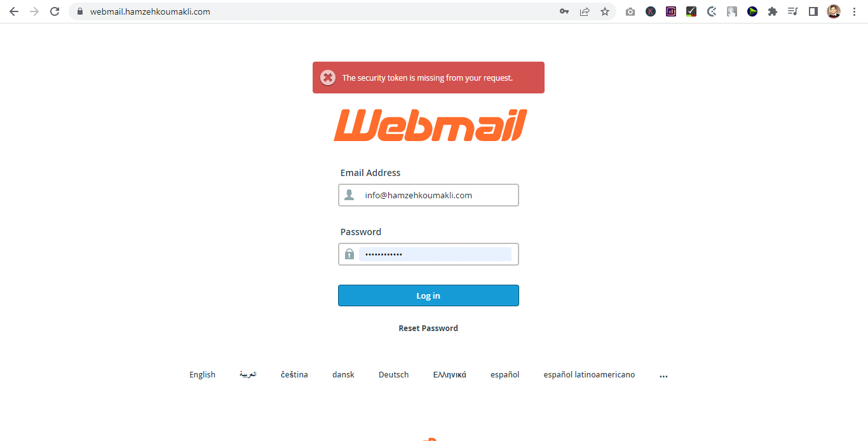Click the Log in button
Viewport: 868px width, 441px height.
coord(428,295)
